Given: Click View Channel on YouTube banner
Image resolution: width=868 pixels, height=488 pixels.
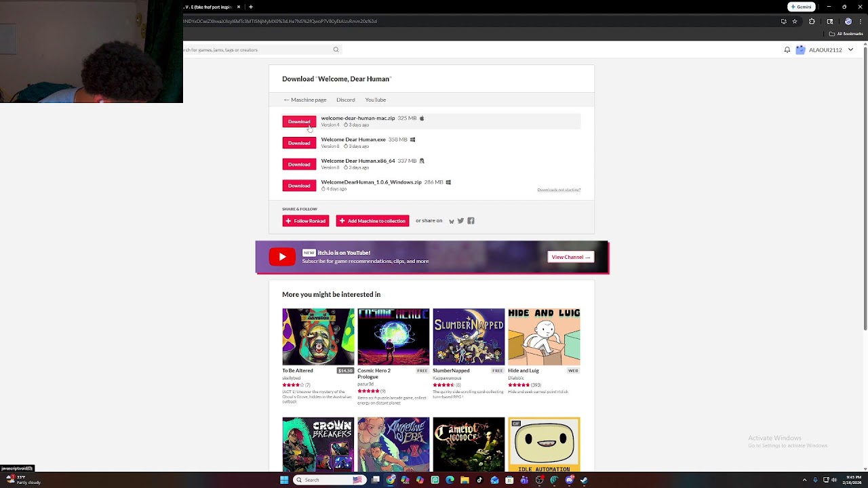Looking at the screenshot, I should click(571, 257).
